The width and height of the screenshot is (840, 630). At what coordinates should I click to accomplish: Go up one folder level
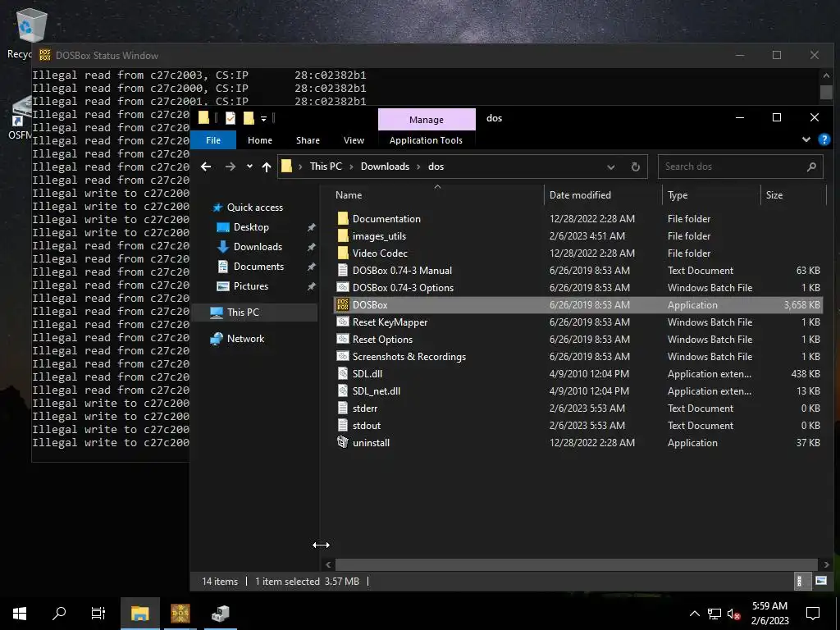click(267, 167)
